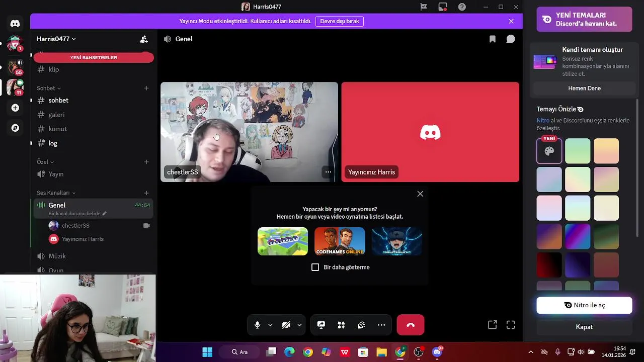The image size is (644, 362).
Task: Open Microsoft Edge from the taskbar
Action: point(289,352)
